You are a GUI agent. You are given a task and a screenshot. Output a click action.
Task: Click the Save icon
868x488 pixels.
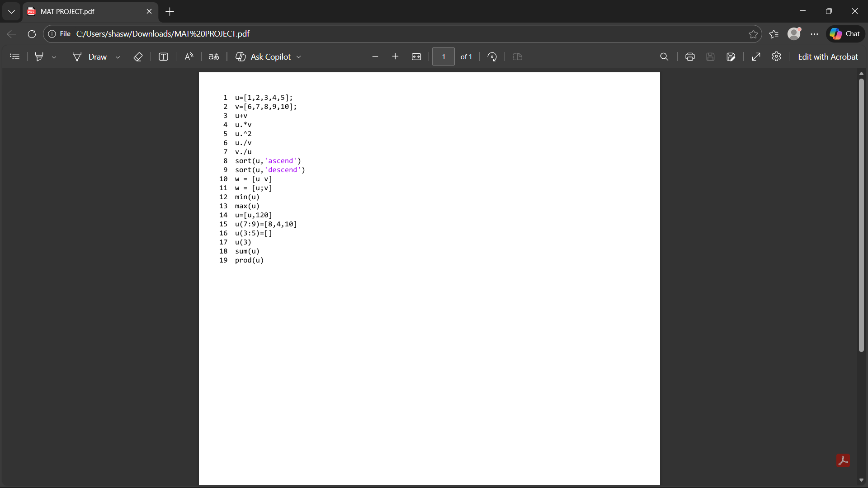(x=711, y=56)
